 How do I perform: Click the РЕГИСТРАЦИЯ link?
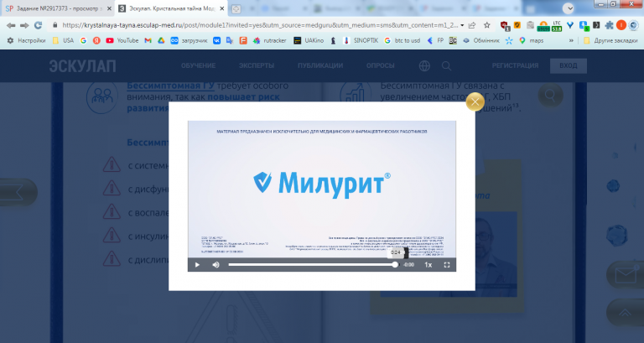tap(515, 65)
